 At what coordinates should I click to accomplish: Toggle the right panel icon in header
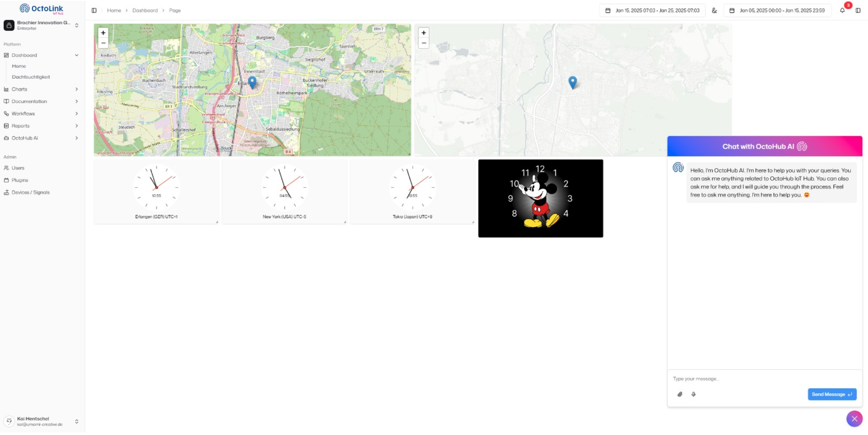pos(858,10)
